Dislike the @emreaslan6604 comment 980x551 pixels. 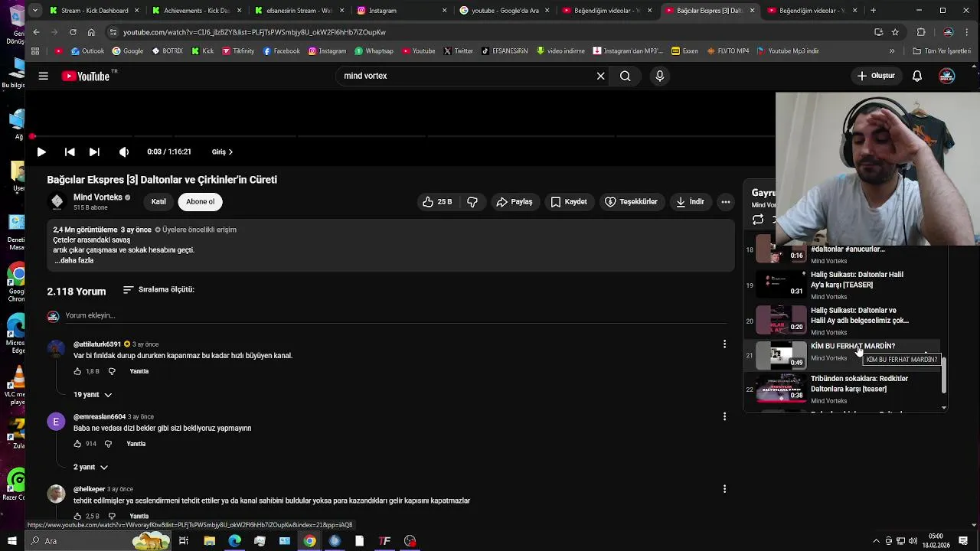tap(108, 444)
